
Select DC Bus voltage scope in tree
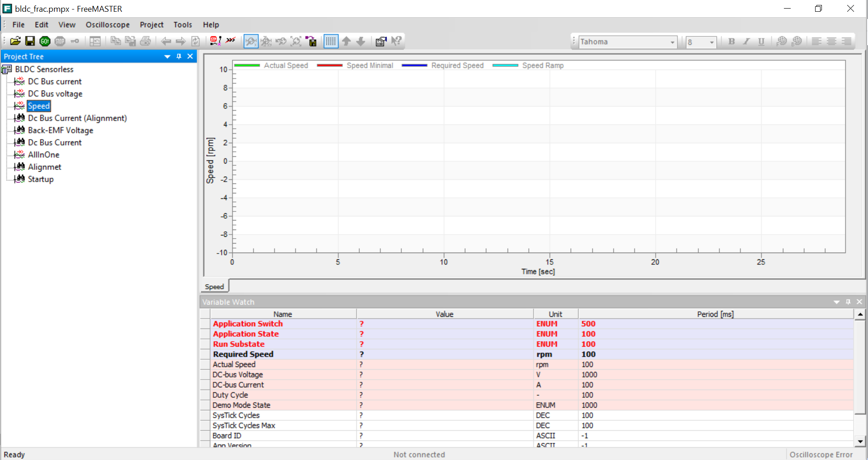(x=55, y=94)
